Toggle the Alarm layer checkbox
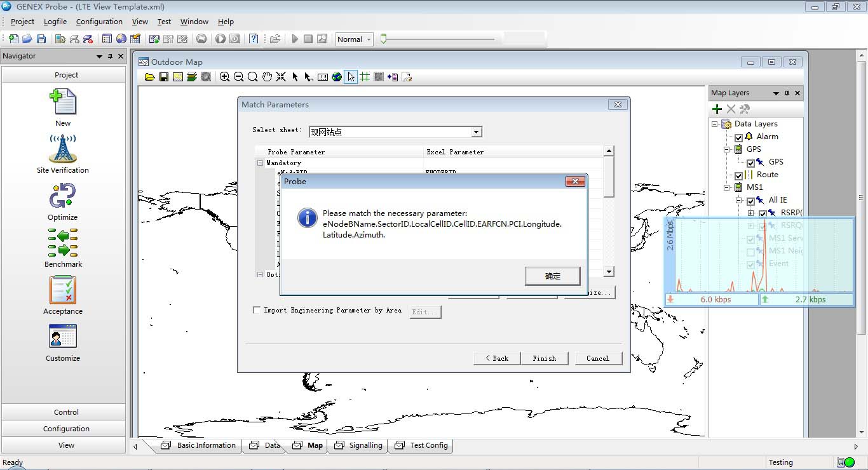The height and width of the screenshot is (470, 868). coord(738,137)
